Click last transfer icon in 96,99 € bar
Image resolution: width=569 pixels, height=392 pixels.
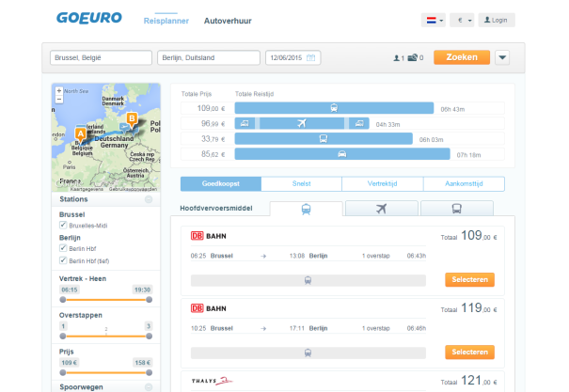click(359, 123)
